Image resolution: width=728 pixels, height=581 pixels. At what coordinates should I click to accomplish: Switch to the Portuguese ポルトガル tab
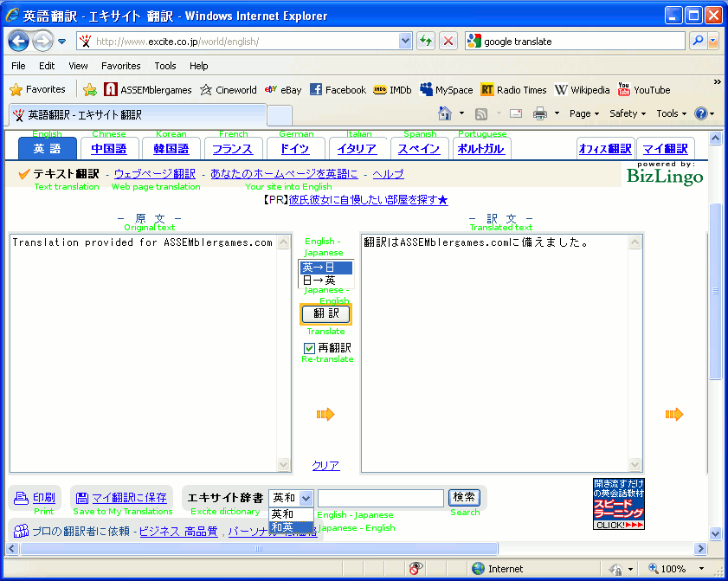(481, 149)
